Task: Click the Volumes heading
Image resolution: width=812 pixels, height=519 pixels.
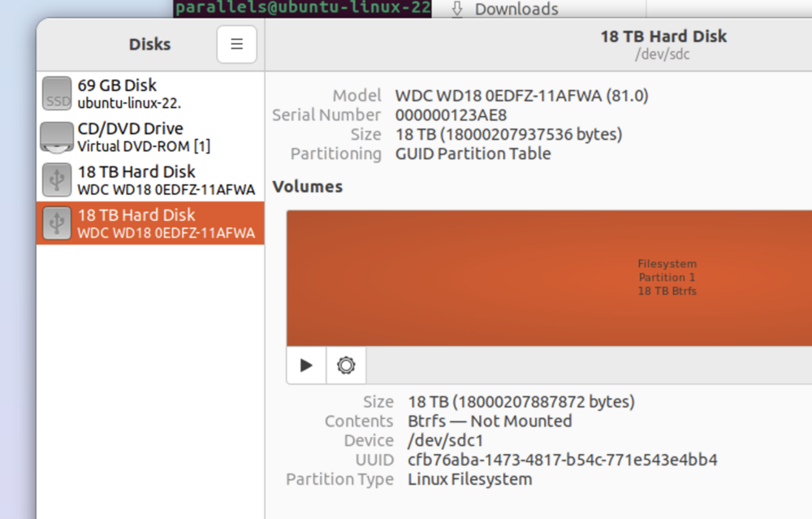Action: coord(308,187)
